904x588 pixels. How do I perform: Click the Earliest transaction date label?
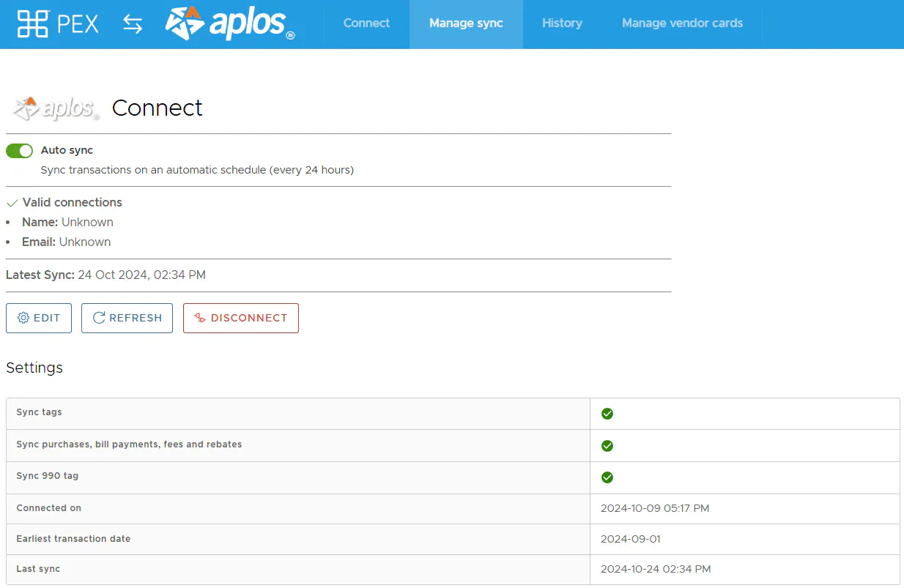[x=73, y=539]
